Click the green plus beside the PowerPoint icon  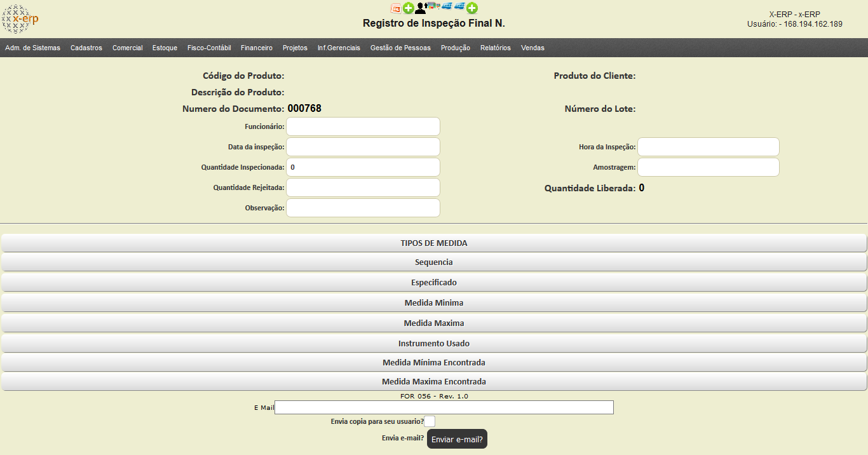[x=409, y=8]
